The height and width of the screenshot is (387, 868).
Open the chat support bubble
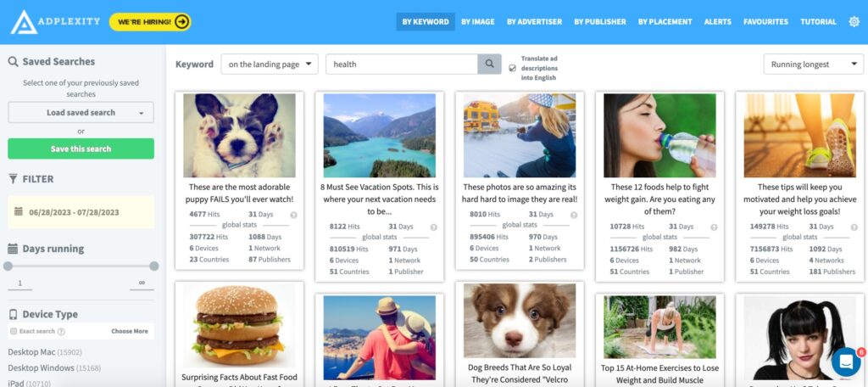846,362
